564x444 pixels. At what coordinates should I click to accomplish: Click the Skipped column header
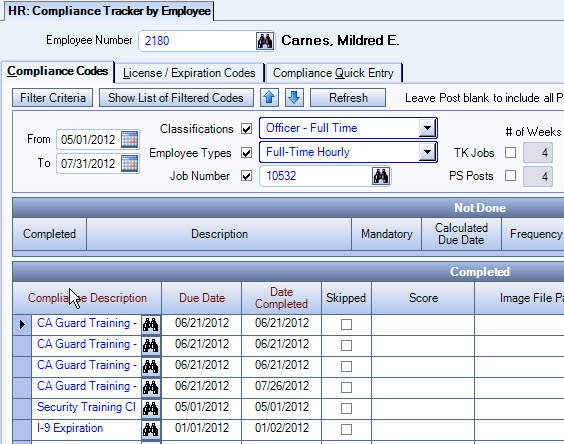click(x=346, y=298)
